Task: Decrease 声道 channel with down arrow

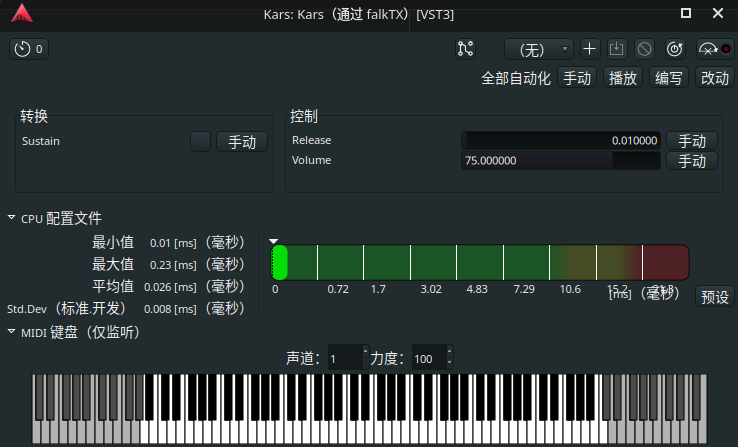Action: [366, 364]
